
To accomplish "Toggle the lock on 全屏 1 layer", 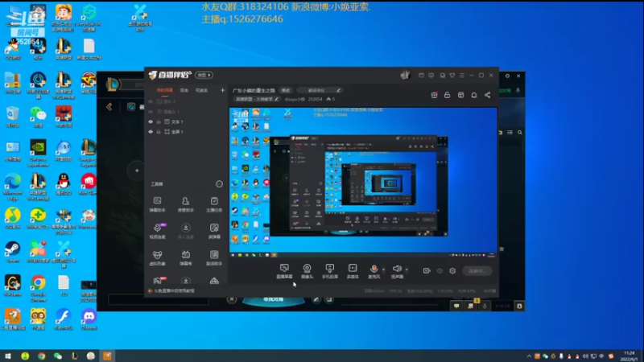I will (159, 132).
